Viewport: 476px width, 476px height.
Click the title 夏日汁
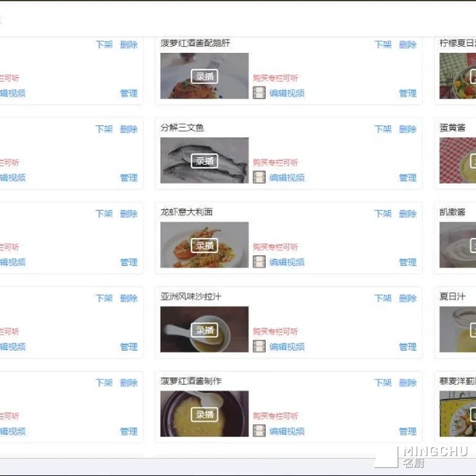(452, 296)
